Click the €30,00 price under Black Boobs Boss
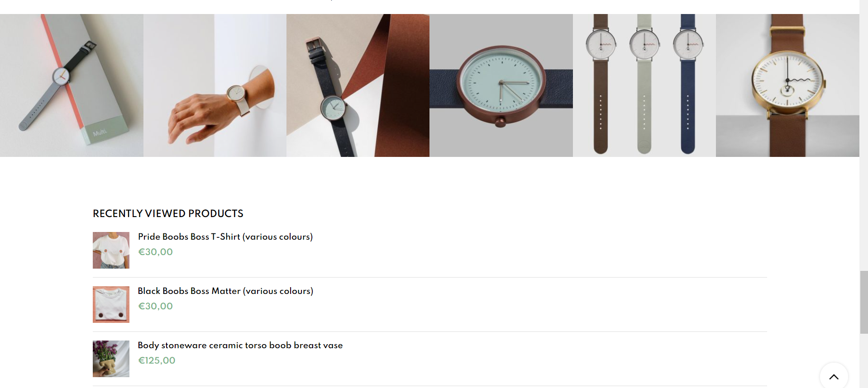Screen dimensions: 868x388 (x=155, y=306)
